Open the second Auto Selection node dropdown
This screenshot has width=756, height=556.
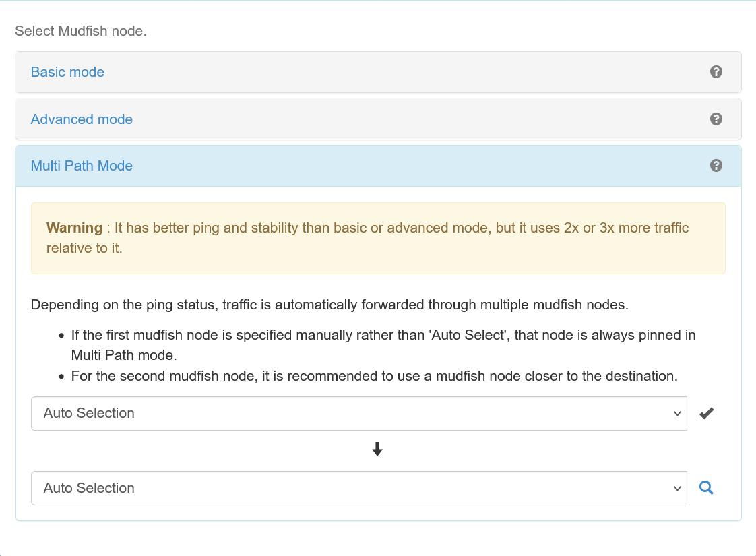358,488
